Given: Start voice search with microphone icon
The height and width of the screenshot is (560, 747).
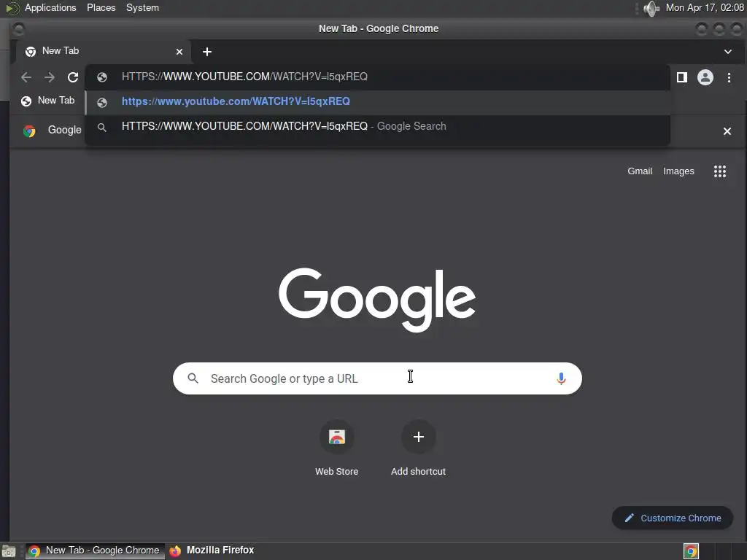Looking at the screenshot, I should pyautogui.click(x=561, y=378).
